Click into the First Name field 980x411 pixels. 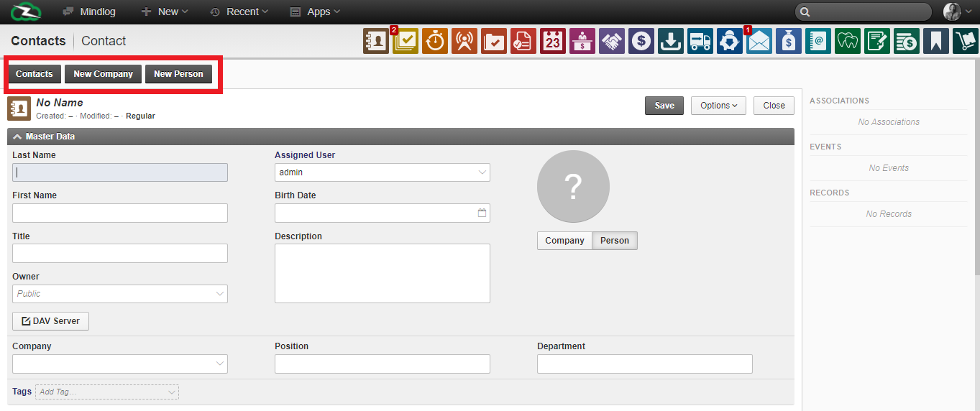coord(120,213)
